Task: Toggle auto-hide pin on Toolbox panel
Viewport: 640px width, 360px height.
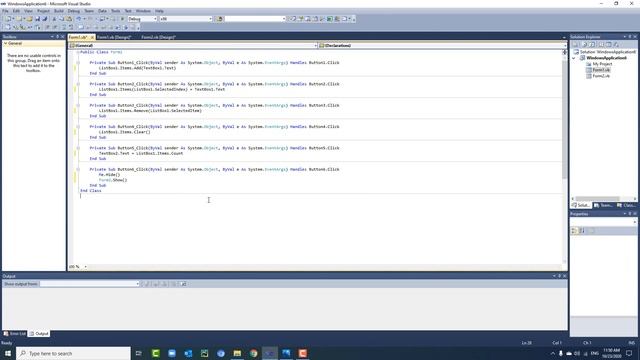Action: [57, 37]
